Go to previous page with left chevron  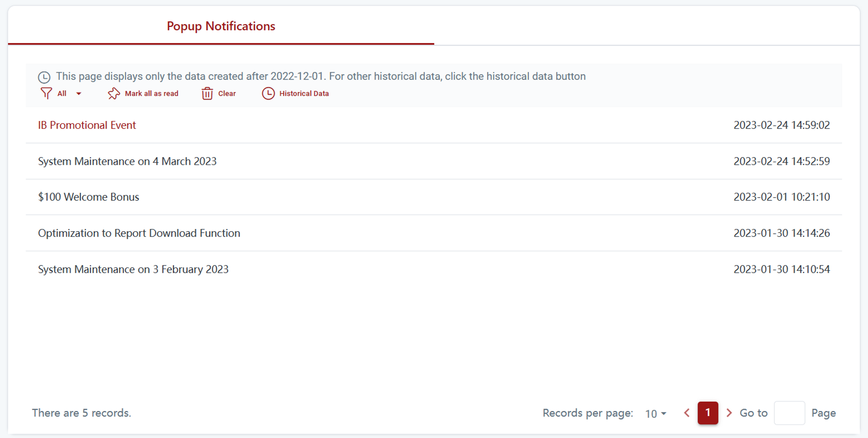(x=687, y=413)
